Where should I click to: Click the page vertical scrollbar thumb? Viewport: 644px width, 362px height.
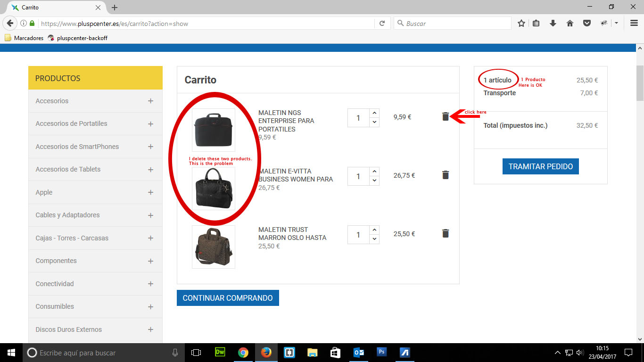(x=640, y=83)
